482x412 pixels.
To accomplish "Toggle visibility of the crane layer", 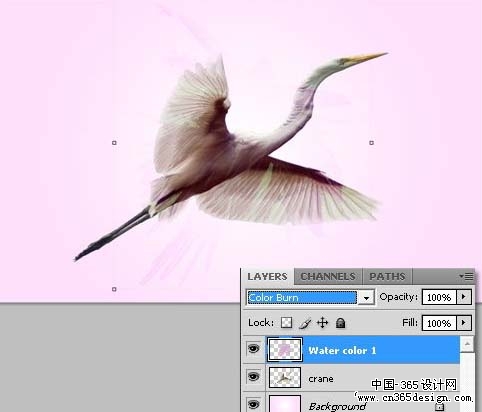I will pos(254,377).
